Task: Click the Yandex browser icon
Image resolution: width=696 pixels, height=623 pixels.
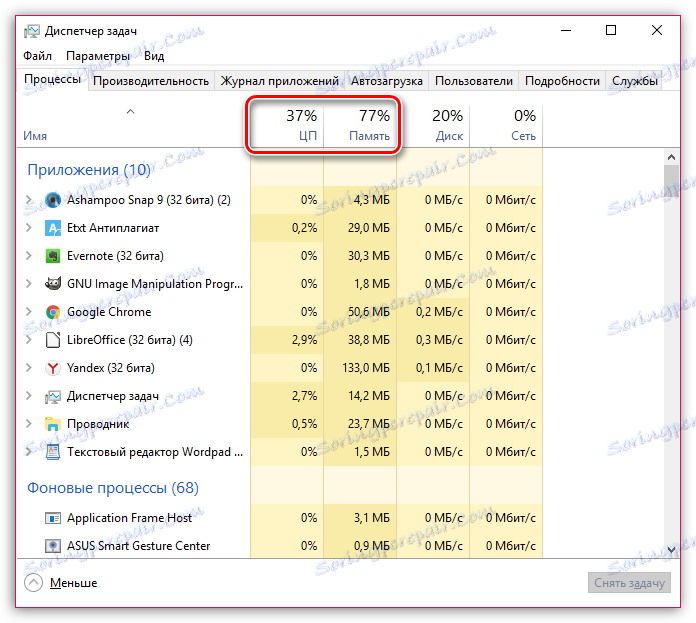Action: tap(53, 368)
